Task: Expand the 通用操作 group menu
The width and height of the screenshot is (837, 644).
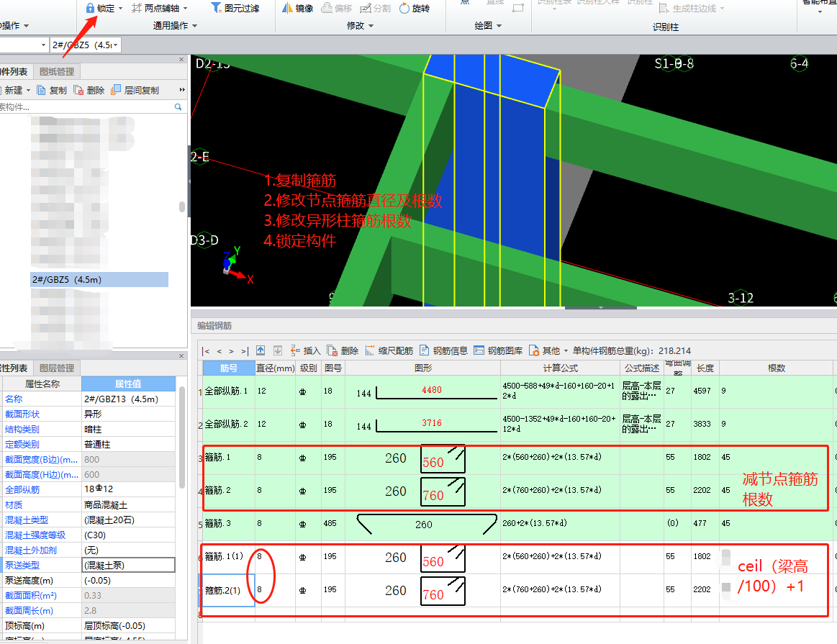Action: [x=175, y=26]
